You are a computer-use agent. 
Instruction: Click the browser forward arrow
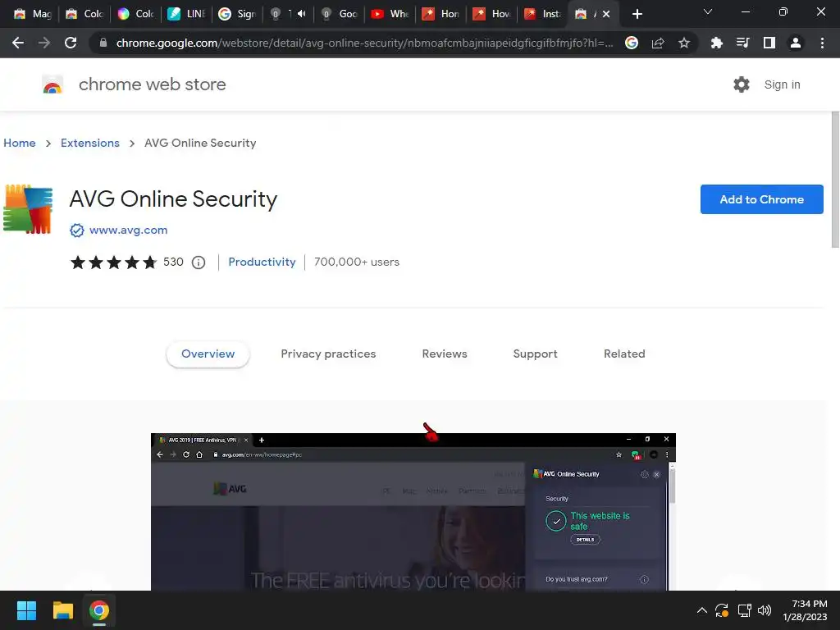point(44,43)
